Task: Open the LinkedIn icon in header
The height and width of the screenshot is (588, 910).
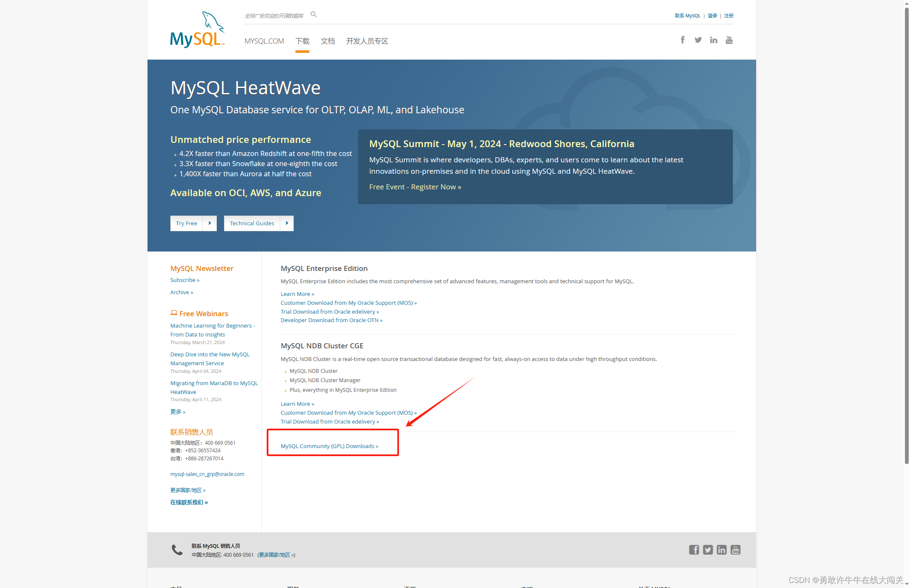Action: coord(713,40)
